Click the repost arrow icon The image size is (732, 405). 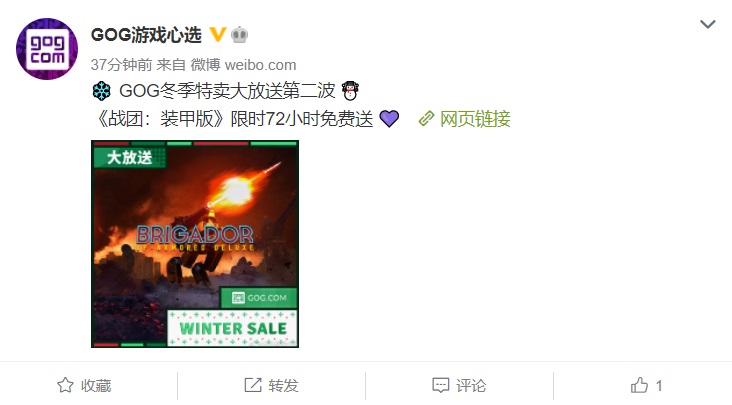[253, 385]
